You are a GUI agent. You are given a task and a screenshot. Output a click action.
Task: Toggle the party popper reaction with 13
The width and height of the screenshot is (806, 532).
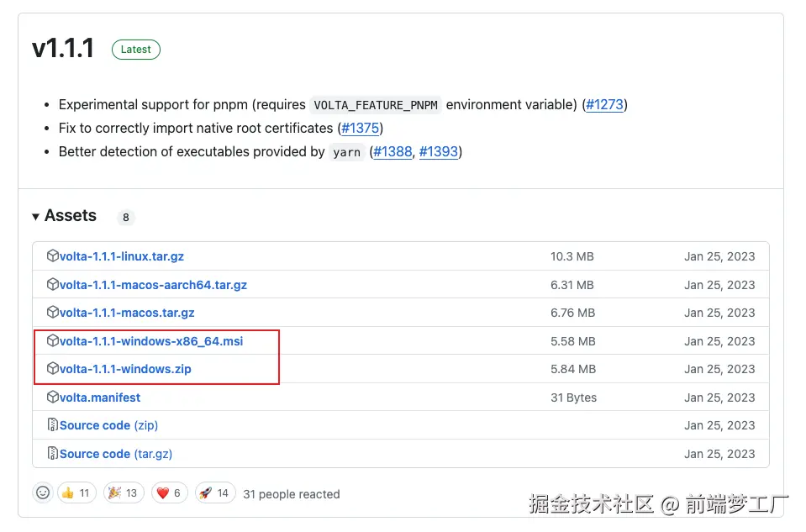pos(124,493)
